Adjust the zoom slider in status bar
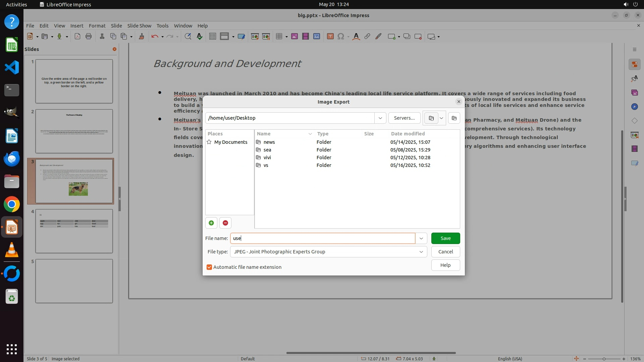Screen dimensions: 644x362 coord(604,359)
